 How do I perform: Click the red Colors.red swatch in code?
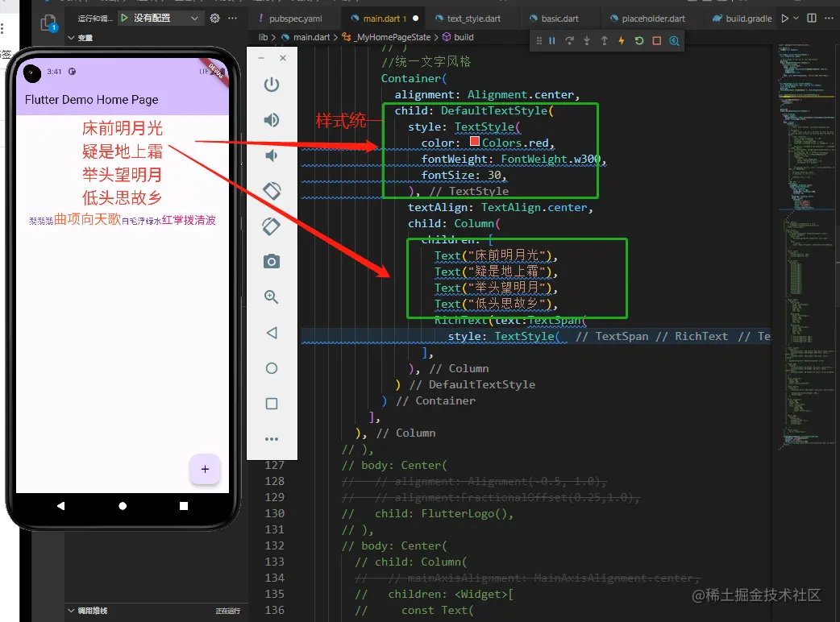coord(475,141)
